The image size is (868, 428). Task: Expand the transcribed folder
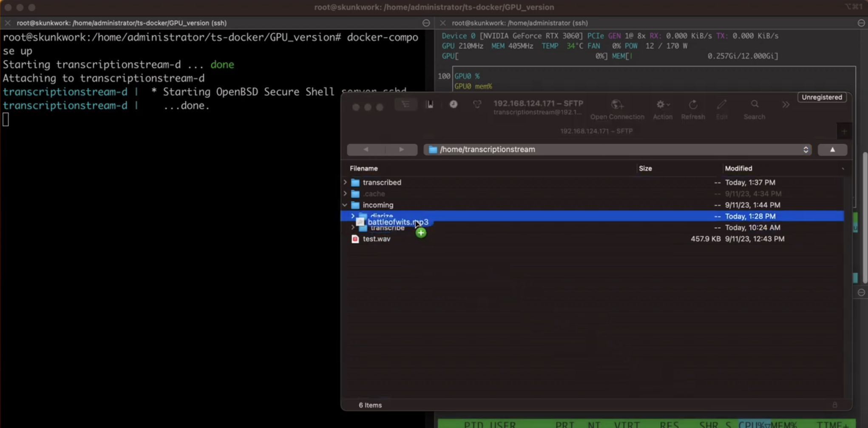(x=345, y=182)
